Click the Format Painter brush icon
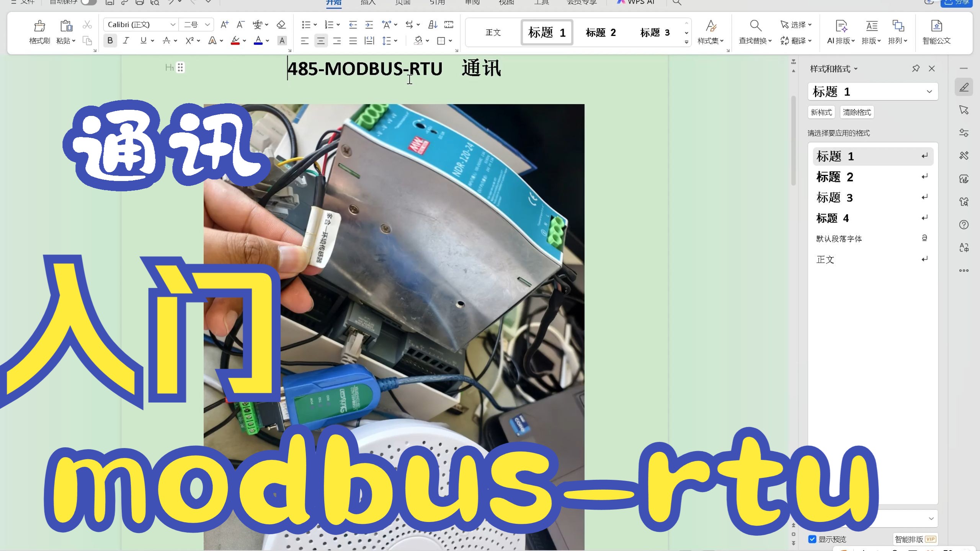Image resolution: width=980 pixels, height=551 pixels. pos(39,26)
